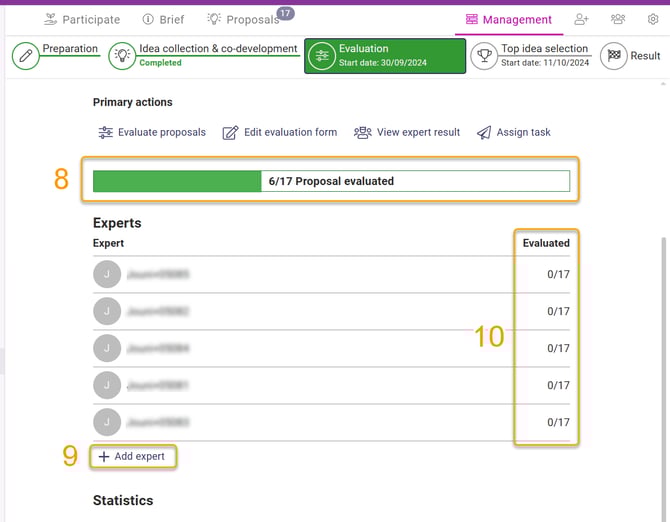Click the Add expert button
Viewport: 670px width, 522px height.
click(133, 457)
